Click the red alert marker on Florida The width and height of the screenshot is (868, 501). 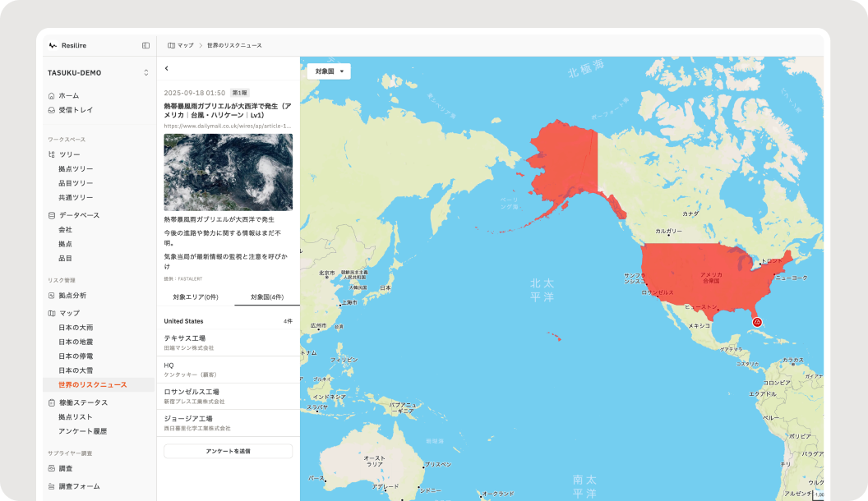point(757,322)
